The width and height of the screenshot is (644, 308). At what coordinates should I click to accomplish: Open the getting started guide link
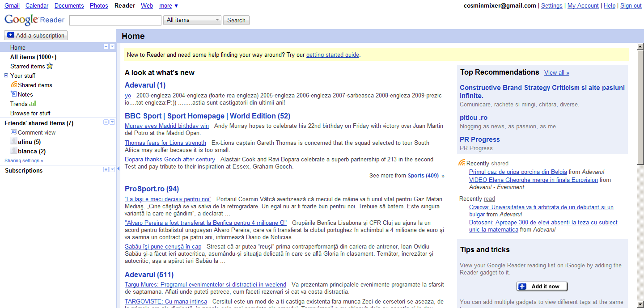pos(333,55)
